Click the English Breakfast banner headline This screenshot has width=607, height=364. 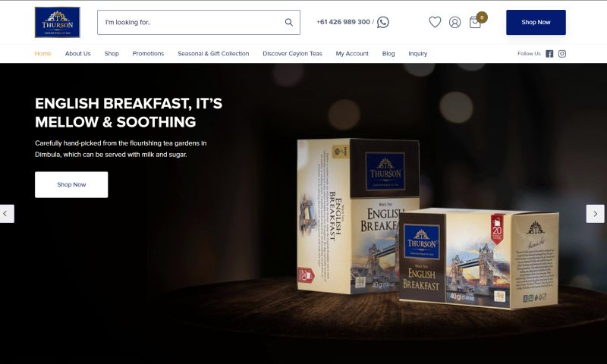tap(128, 112)
